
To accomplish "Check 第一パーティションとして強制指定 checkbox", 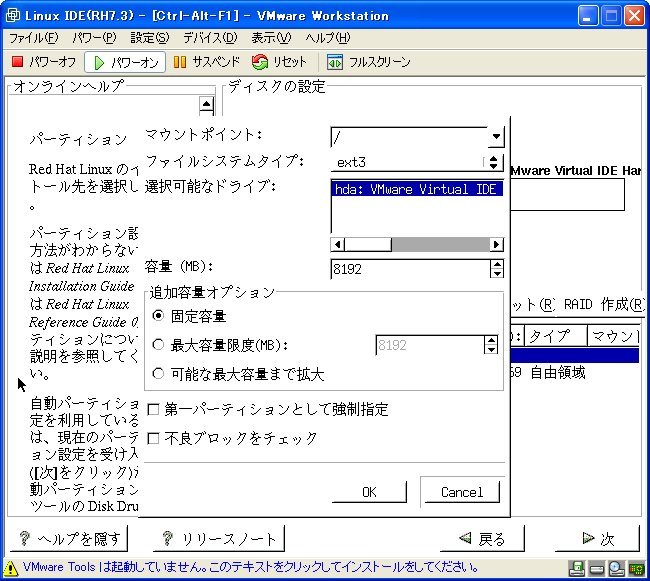I will 153,409.
